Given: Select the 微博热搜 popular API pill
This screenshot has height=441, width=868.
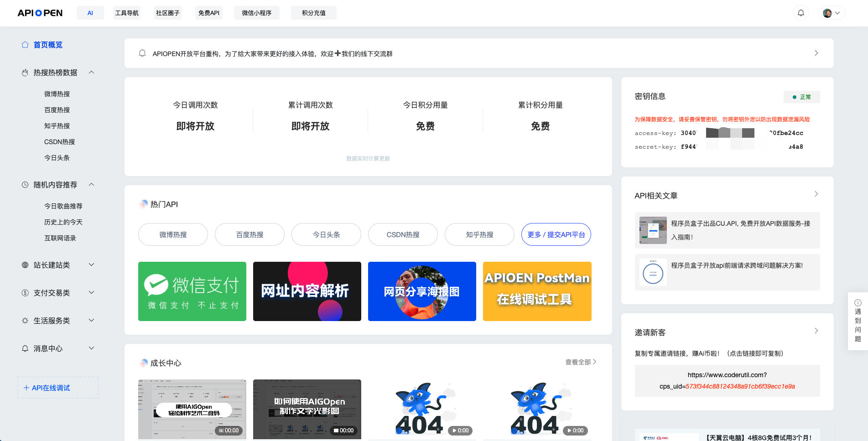Looking at the screenshot, I should (173, 234).
